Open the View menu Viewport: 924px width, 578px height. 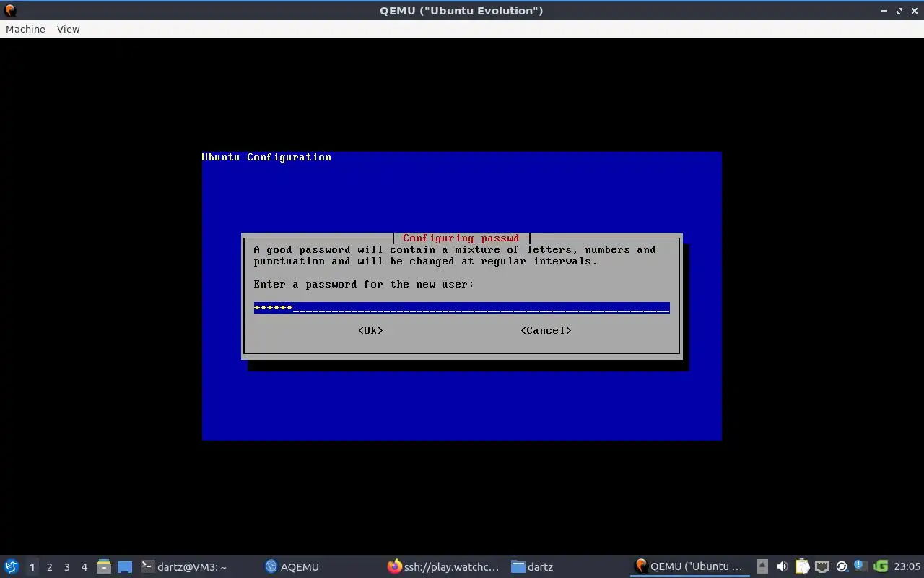[x=68, y=29]
